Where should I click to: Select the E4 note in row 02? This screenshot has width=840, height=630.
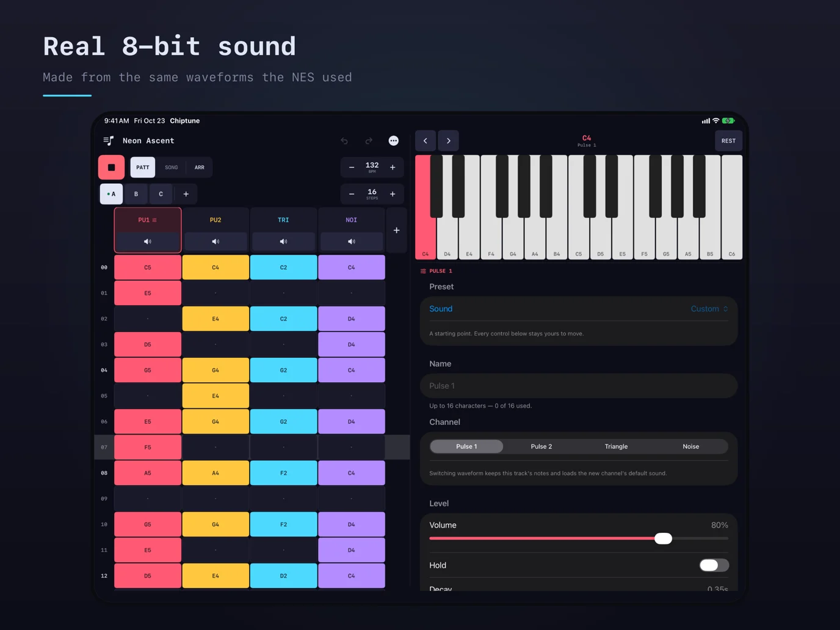(x=215, y=319)
